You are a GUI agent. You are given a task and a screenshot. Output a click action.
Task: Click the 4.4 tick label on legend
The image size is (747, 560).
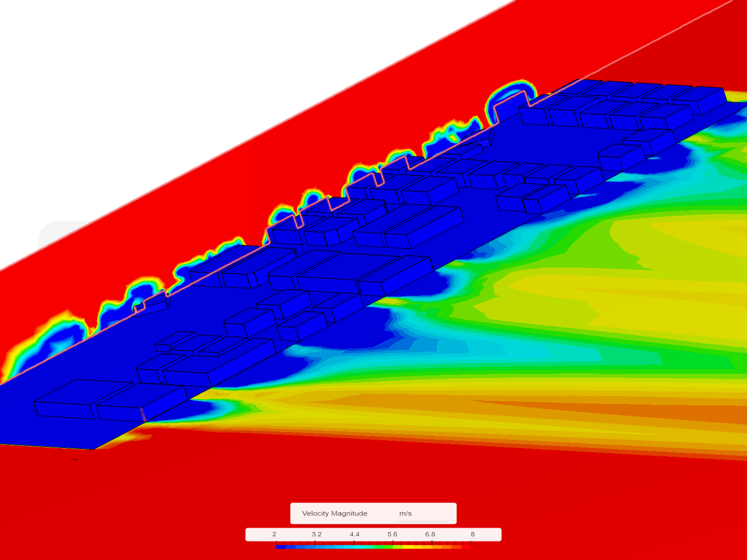coord(354,534)
